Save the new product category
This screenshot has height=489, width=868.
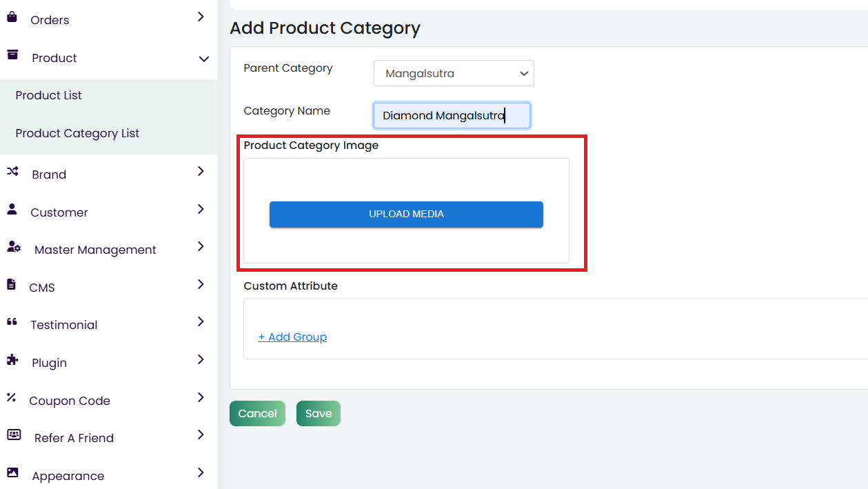(x=318, y=414)
